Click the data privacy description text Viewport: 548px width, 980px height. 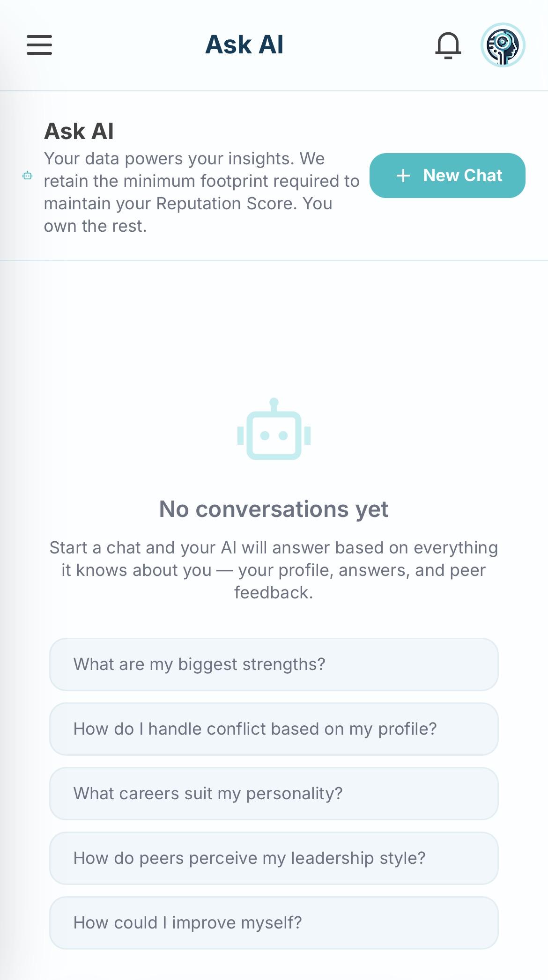[201, 192]
